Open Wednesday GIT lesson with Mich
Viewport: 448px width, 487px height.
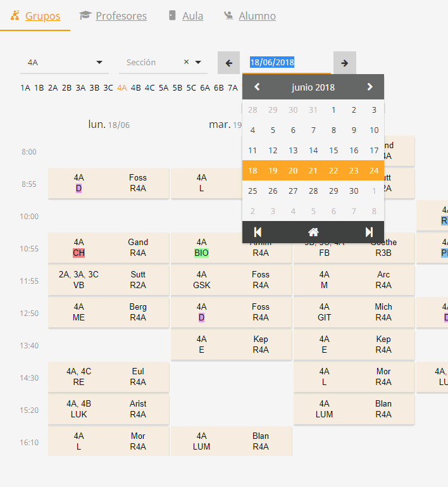(354, 312)
